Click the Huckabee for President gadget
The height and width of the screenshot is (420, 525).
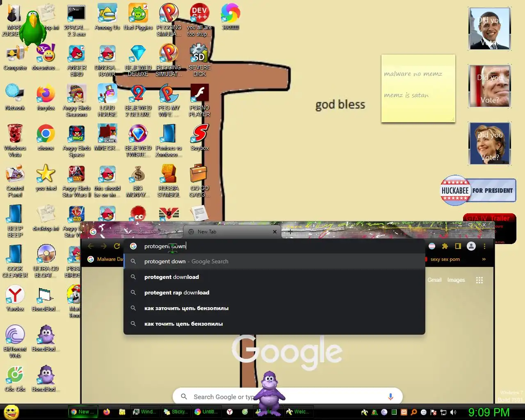pyautogui.click(x=478, y=190)
